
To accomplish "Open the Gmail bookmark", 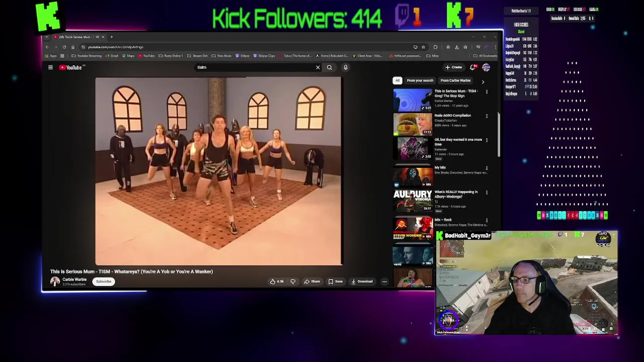I will tap(113, 56).
